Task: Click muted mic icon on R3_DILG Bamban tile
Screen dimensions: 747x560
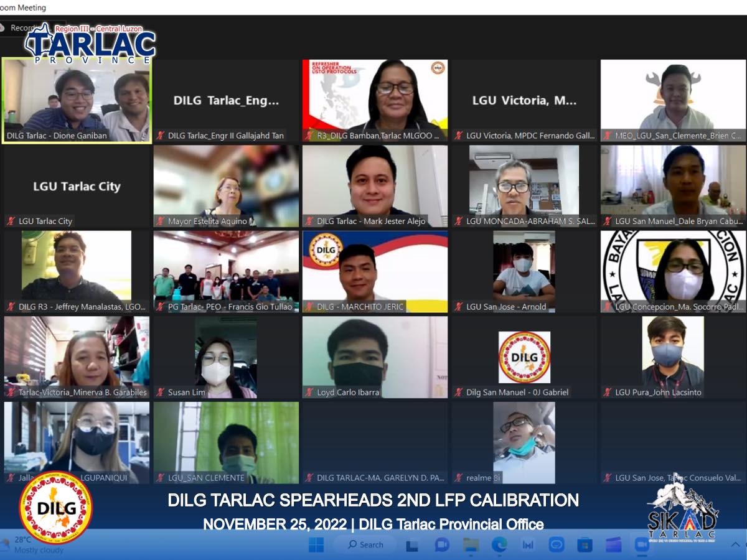Action: [309, 136]
